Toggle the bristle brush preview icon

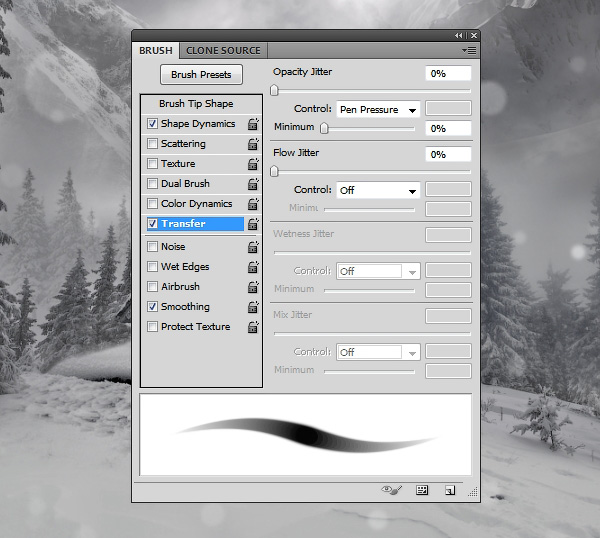point(391,490)
